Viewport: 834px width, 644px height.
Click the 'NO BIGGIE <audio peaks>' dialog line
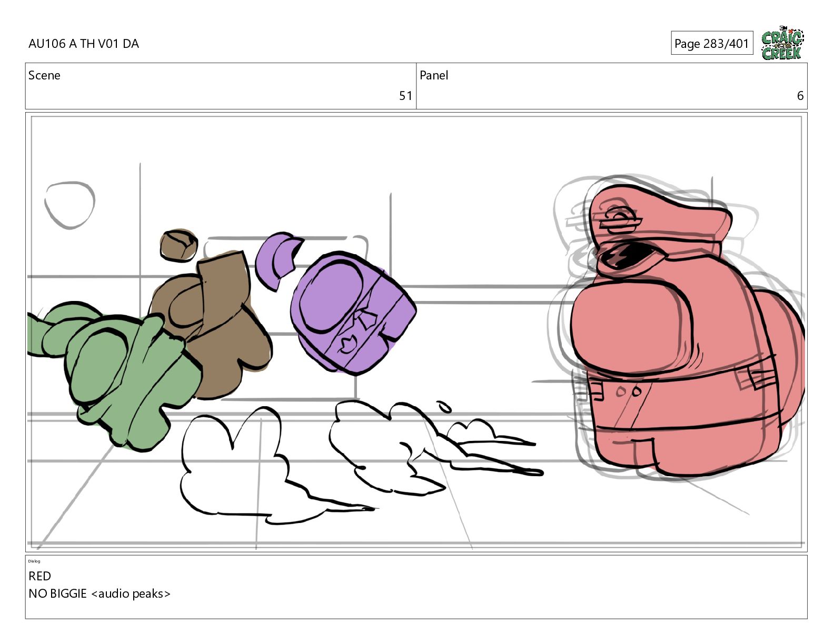100,593
